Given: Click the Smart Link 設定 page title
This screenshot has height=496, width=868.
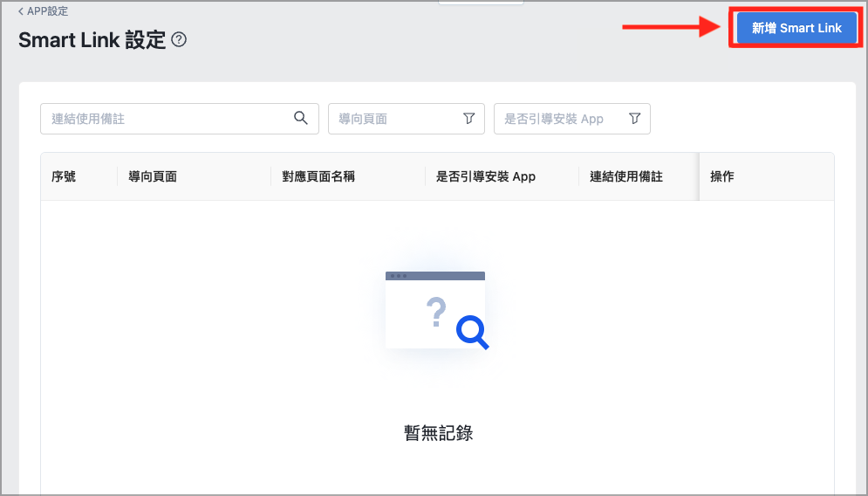Looking at the screenshot, I should tap(92, 40).
